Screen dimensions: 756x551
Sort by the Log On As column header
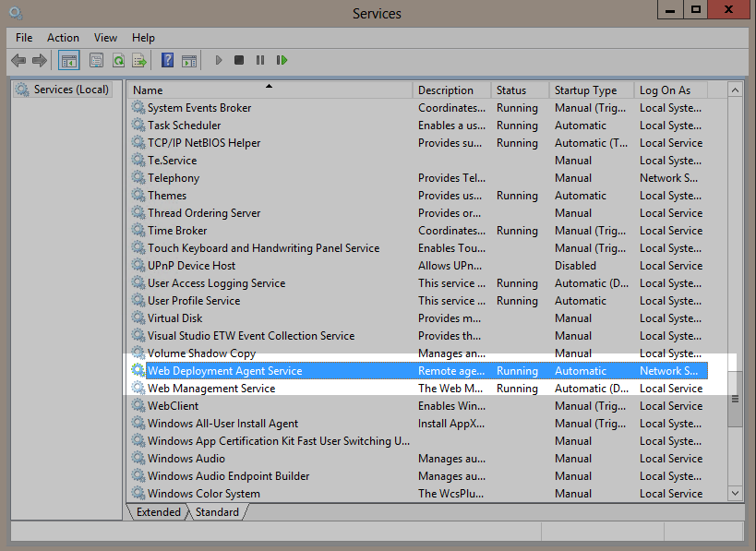[x=671, y=90]
